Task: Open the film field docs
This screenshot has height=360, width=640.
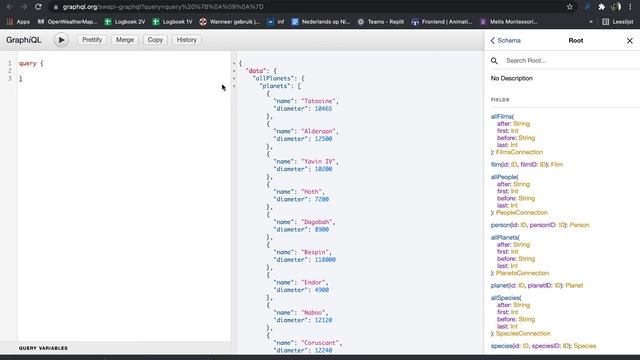Action: [x=496, y=164]
